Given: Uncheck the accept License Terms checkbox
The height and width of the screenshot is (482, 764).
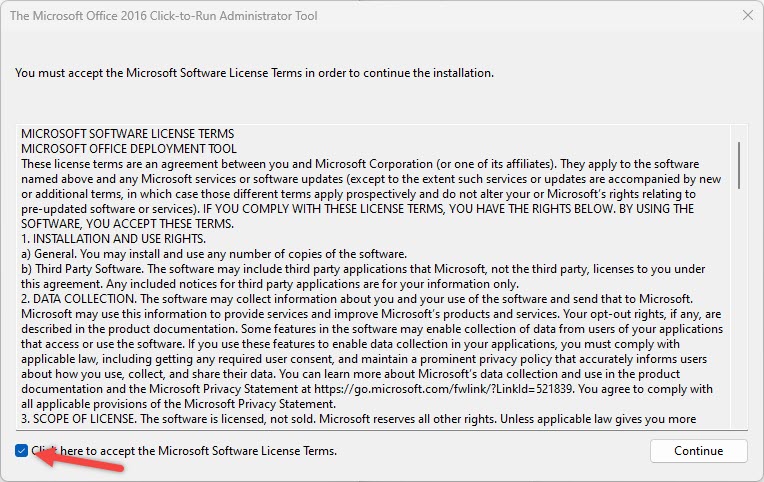Looking at the screenshot, I should tap(22, 451).
